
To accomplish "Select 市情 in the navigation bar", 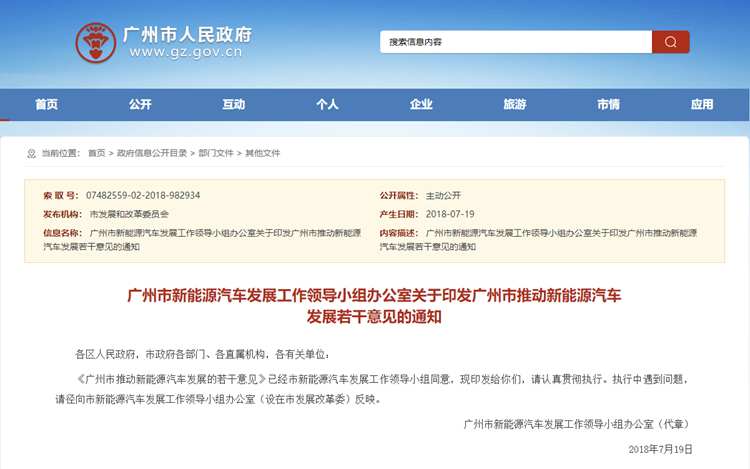I will [x=608, y=104].
